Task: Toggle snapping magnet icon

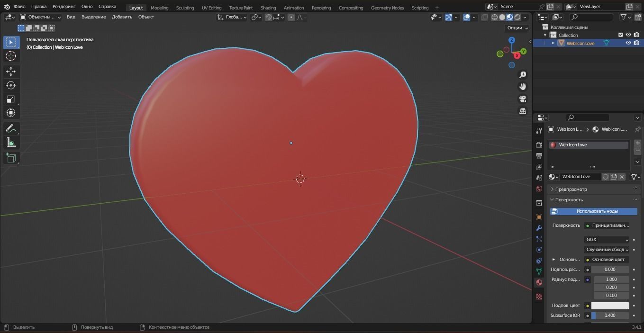Action: (269, 17)
